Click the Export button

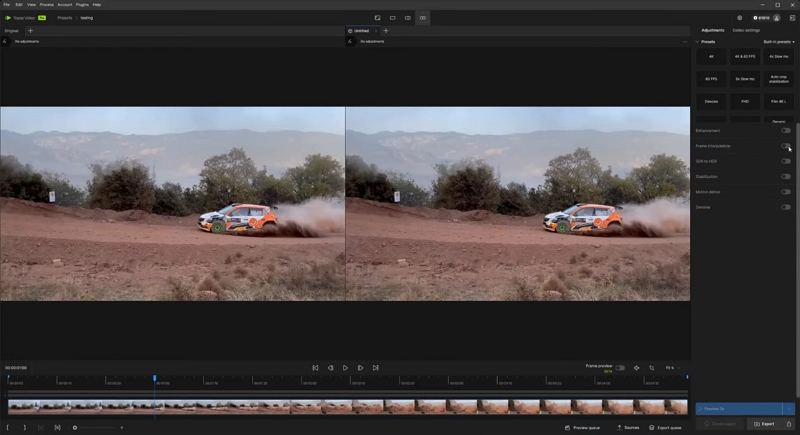764,424
